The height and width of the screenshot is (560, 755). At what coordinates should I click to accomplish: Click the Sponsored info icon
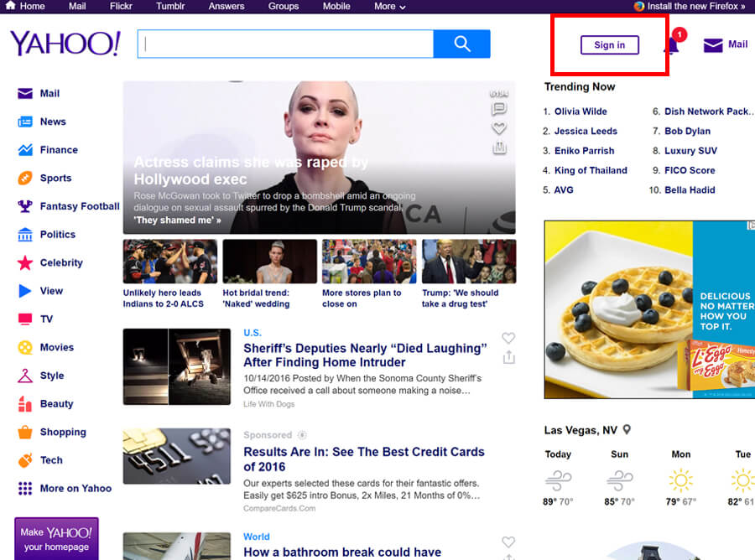click(302, 435)
